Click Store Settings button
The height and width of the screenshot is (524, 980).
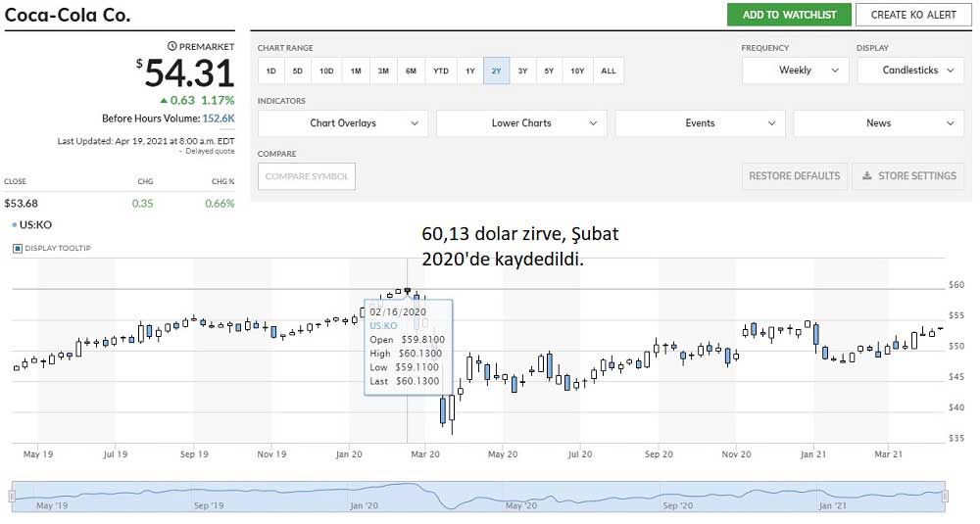point(908,176)
